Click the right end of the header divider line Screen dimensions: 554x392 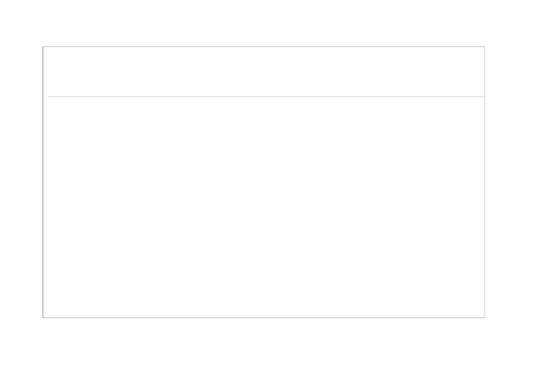tap(483, 97)
